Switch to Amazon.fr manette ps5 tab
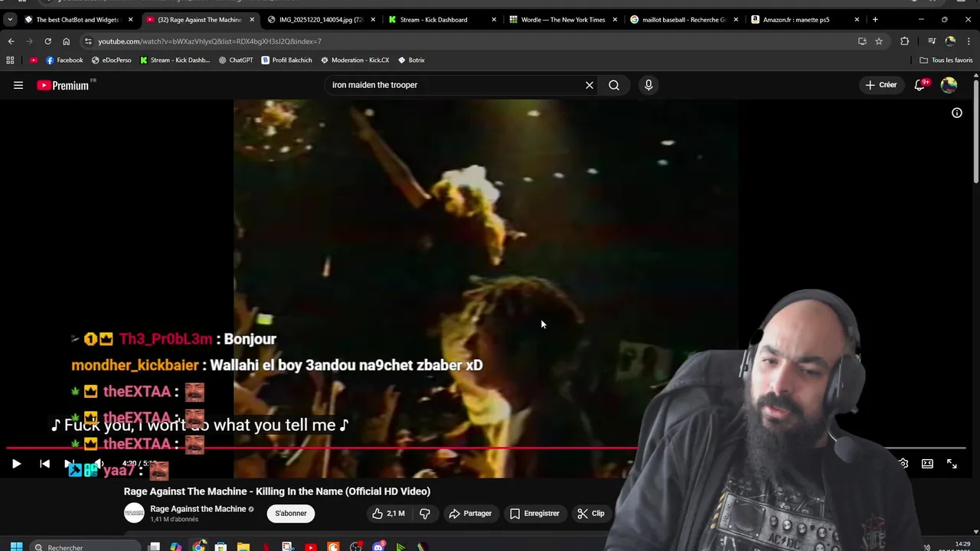Image resolution: width=980 pixels, height=551 pixels. (x=805, y=19)
